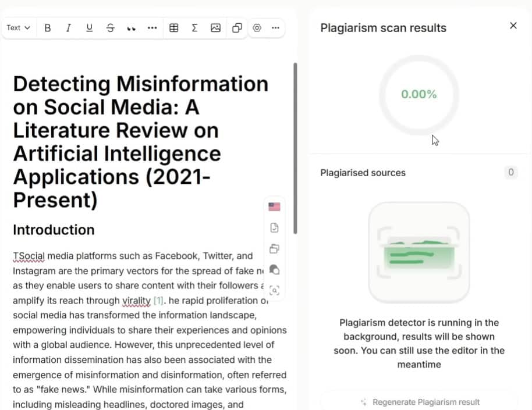Open the equation editor with the Sigma icon
This screenshot has width=532, height=410.
pos(194,27)
